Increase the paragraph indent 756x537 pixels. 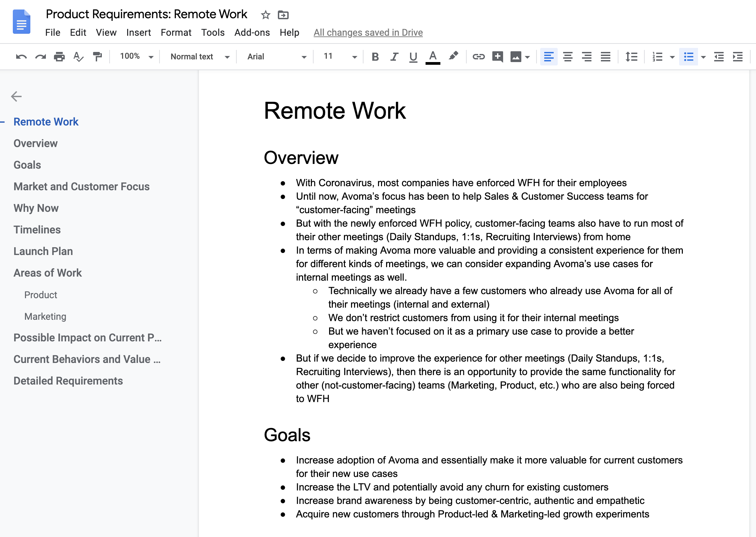click(x=738, y=57)
